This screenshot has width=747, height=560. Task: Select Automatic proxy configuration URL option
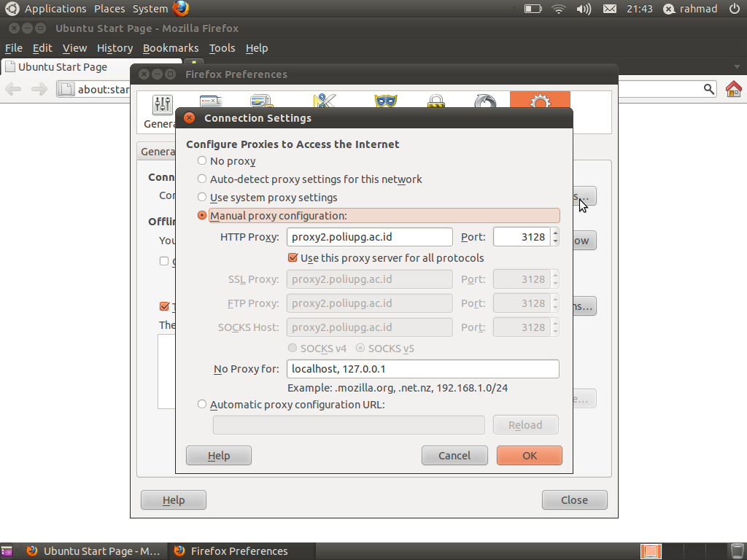pos(202,404)
